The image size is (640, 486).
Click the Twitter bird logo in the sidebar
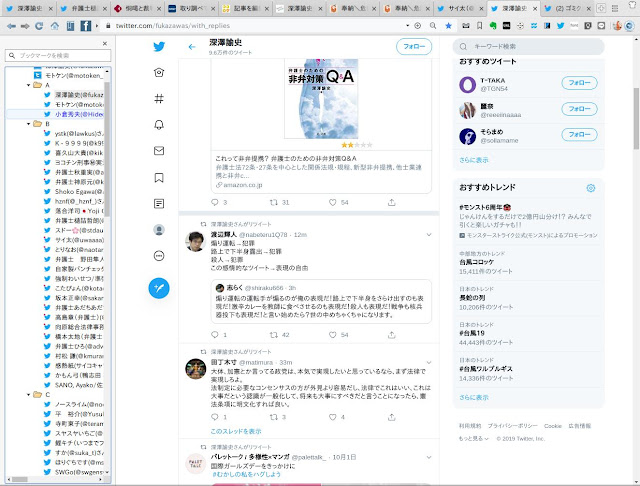[159, 47]
